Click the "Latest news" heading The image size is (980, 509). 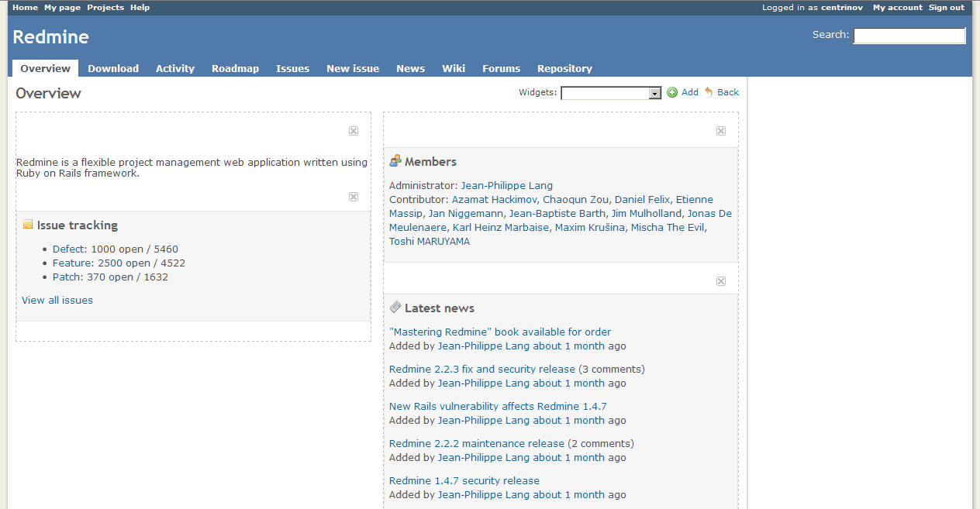tap(440, 308)
